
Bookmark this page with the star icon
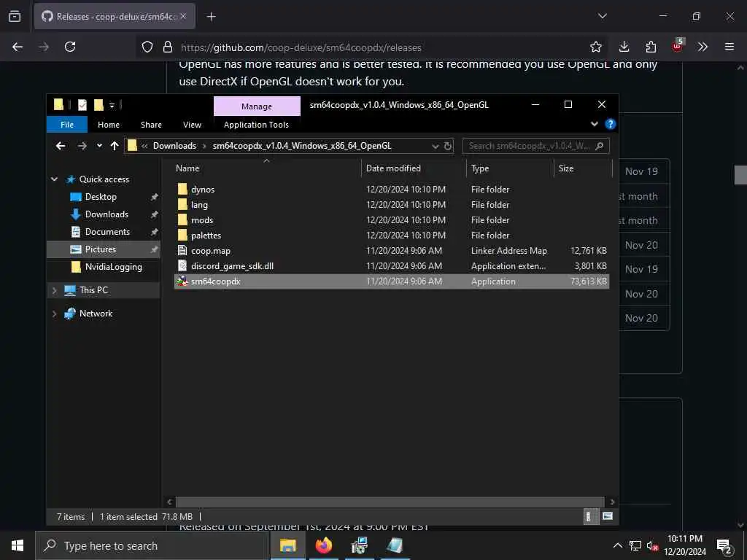pos(595,47)
